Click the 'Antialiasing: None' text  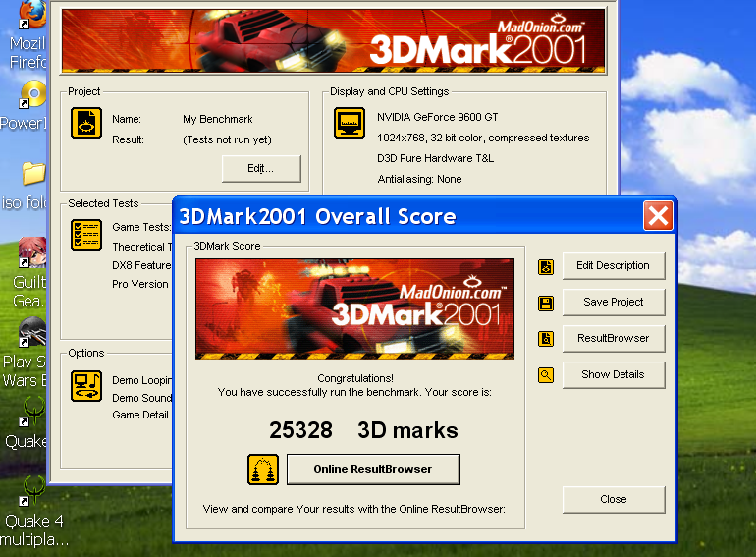[419, 180]
